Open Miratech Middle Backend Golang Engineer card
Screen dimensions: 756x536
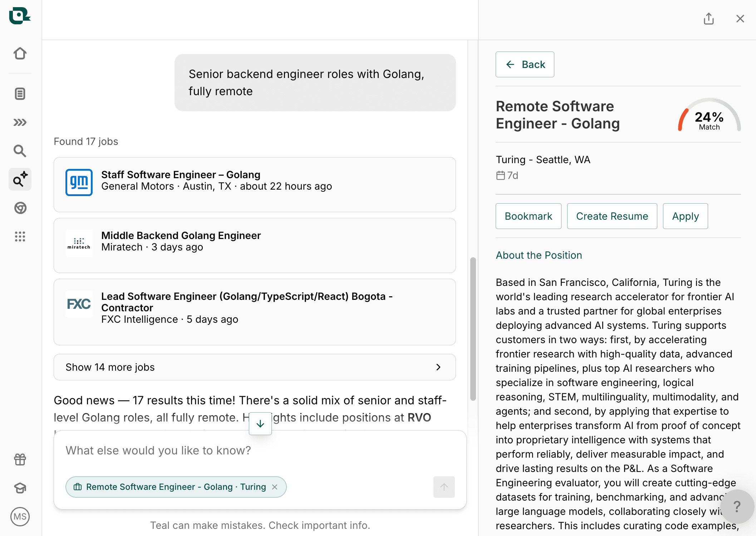[x=255, y=245]
